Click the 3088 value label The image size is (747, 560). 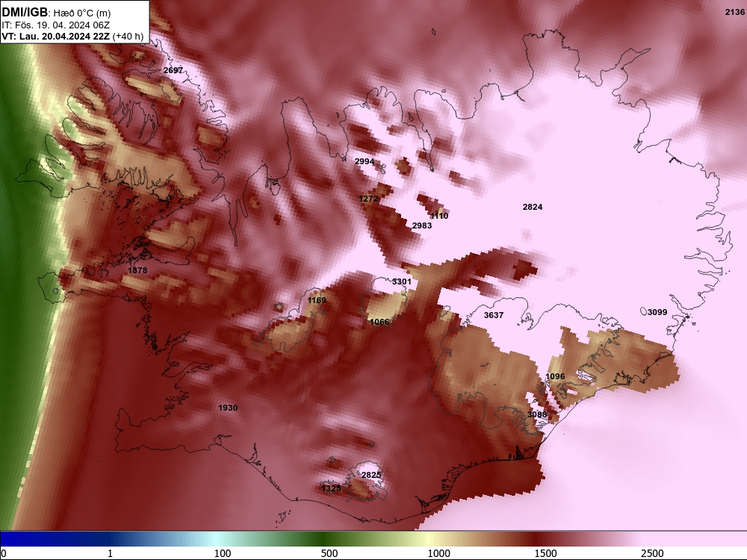click(537, 414)
